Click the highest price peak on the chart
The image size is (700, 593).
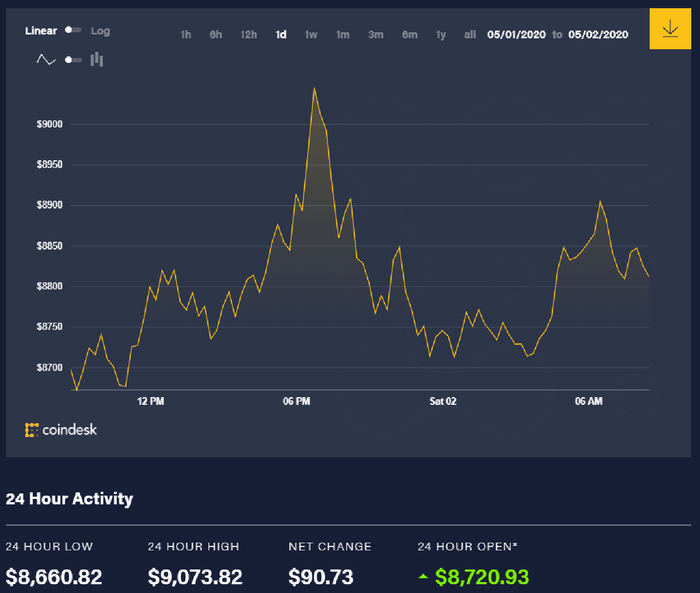(x=314, y=88)
